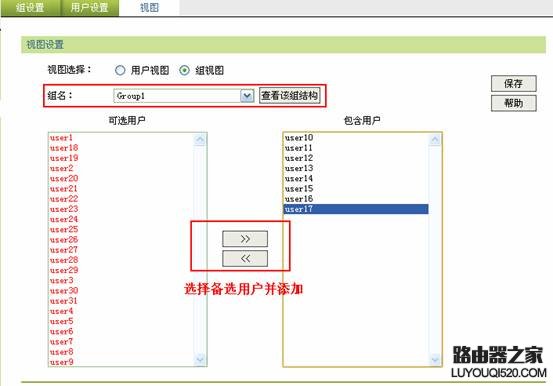Select user22 in available users list
This screenshot has width=553, height=386.
click(122, 199)
